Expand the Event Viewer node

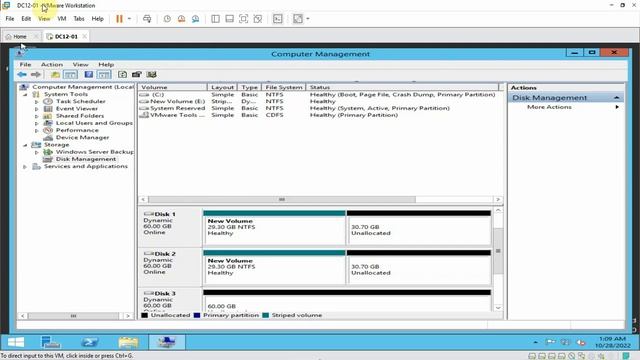click(x=37, y=109)
